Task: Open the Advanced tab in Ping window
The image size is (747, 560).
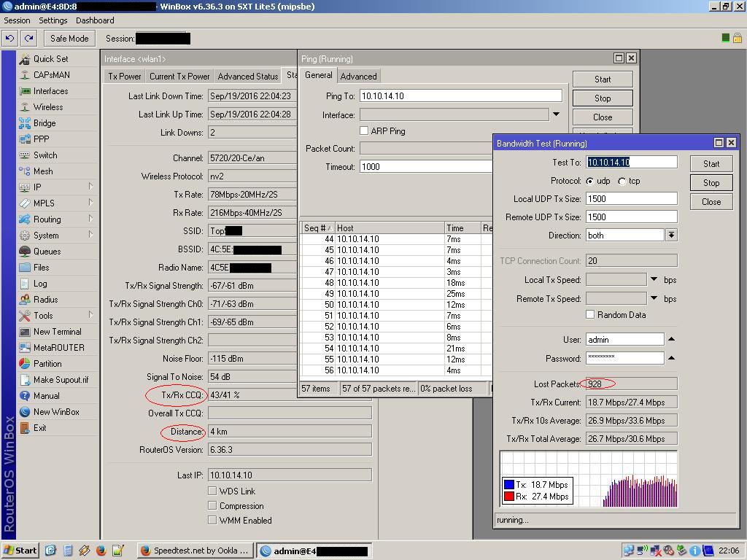Action: (x=358, y=76)
